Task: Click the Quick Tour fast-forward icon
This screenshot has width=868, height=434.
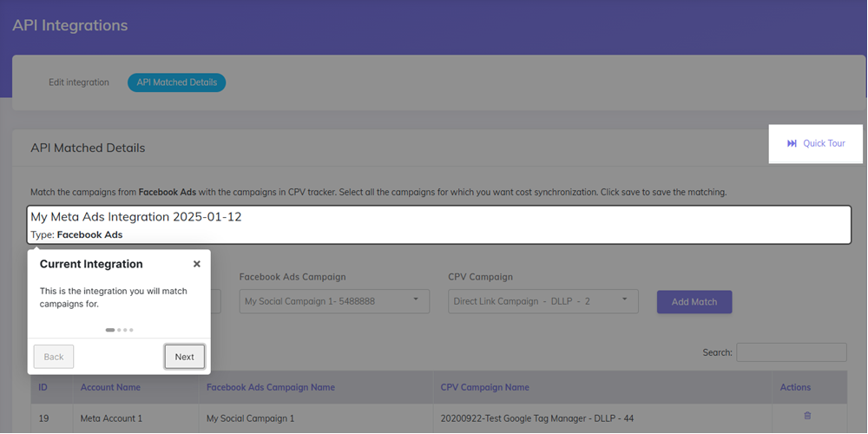Action: pyautogui.click(x=792, y=143)
